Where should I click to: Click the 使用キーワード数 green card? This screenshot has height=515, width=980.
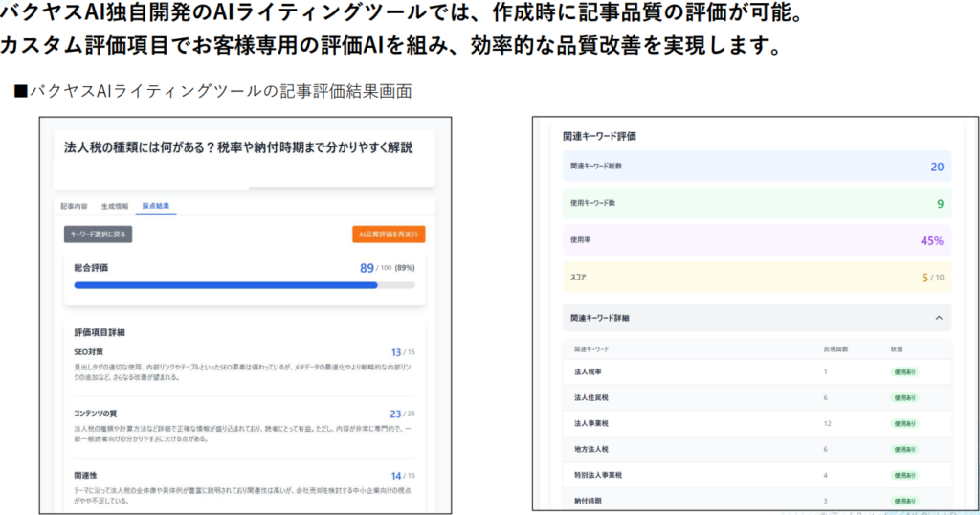point(756,203)
